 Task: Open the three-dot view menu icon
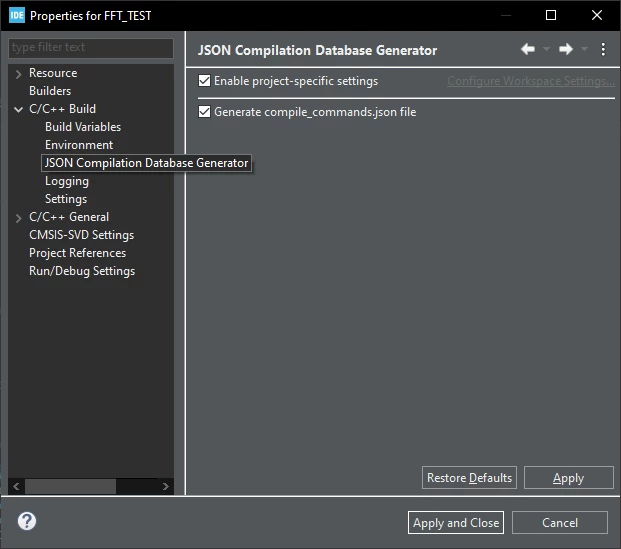pos(603,50)
